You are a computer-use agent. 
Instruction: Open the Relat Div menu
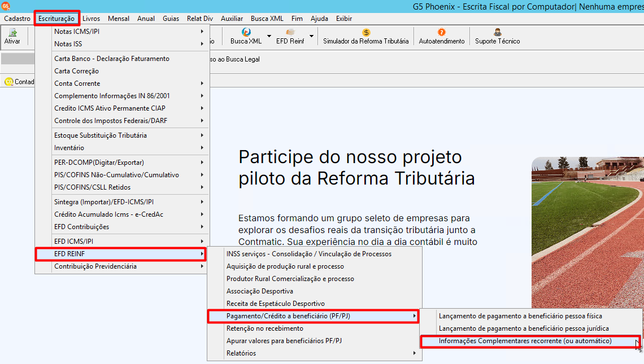pyautogui.click(x=200, y=19)
